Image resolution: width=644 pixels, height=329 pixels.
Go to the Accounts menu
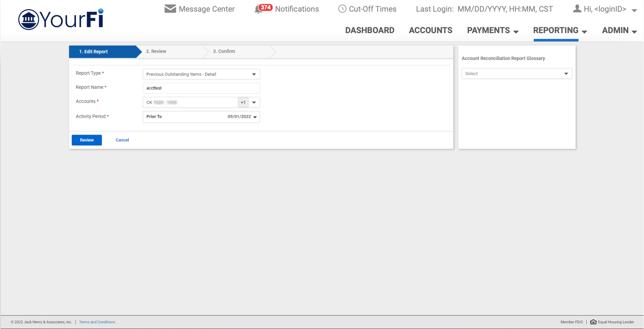pos(430,30)
